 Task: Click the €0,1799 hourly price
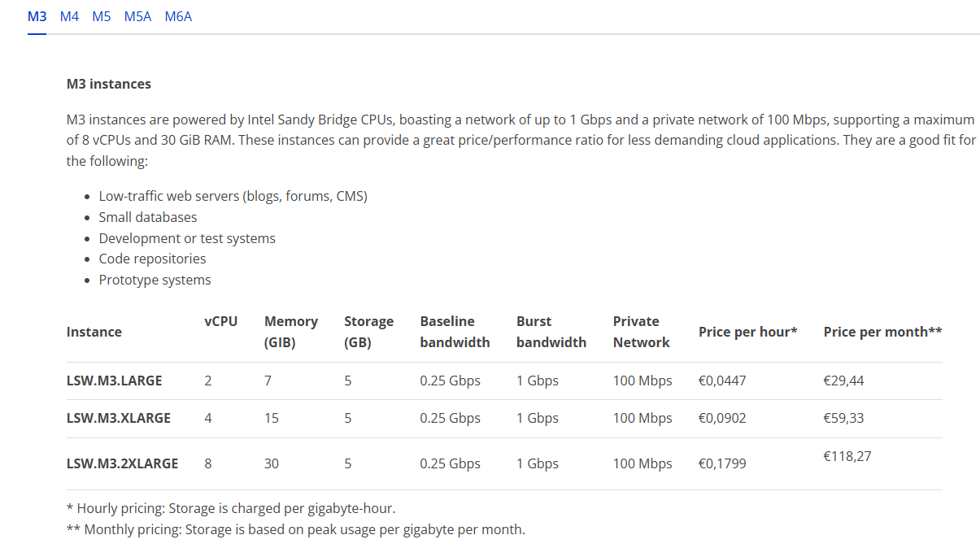click(722, 463)
